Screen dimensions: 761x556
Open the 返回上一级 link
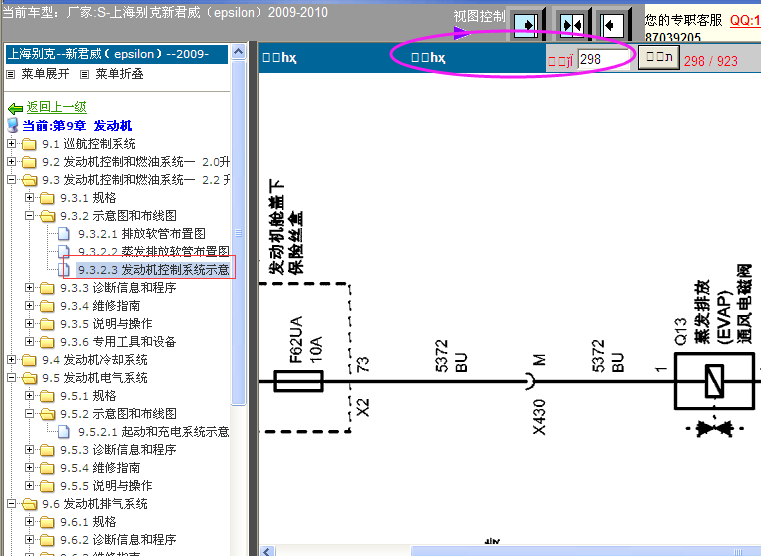[x=56, y=107]
